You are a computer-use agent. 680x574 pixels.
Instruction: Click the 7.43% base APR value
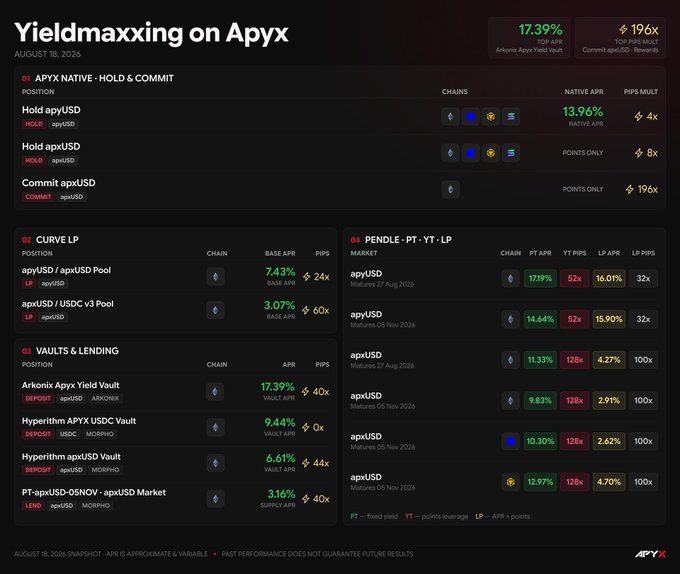click(280, 272)
